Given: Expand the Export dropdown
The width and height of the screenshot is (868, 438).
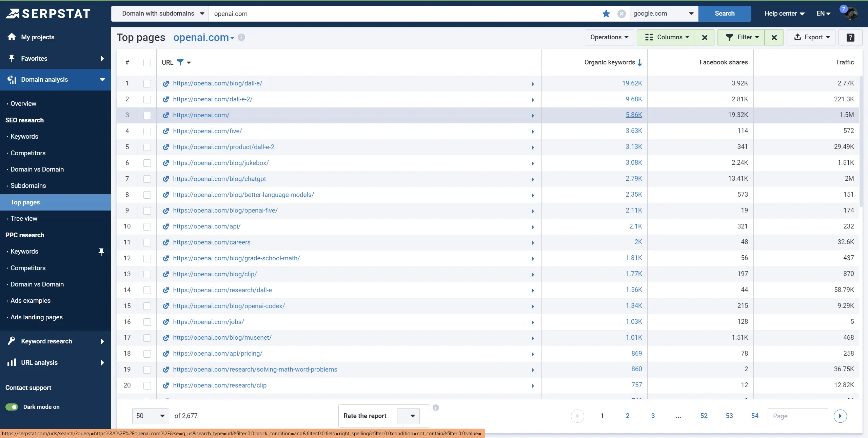Looking at the screenshot, I should pos(812,37).
